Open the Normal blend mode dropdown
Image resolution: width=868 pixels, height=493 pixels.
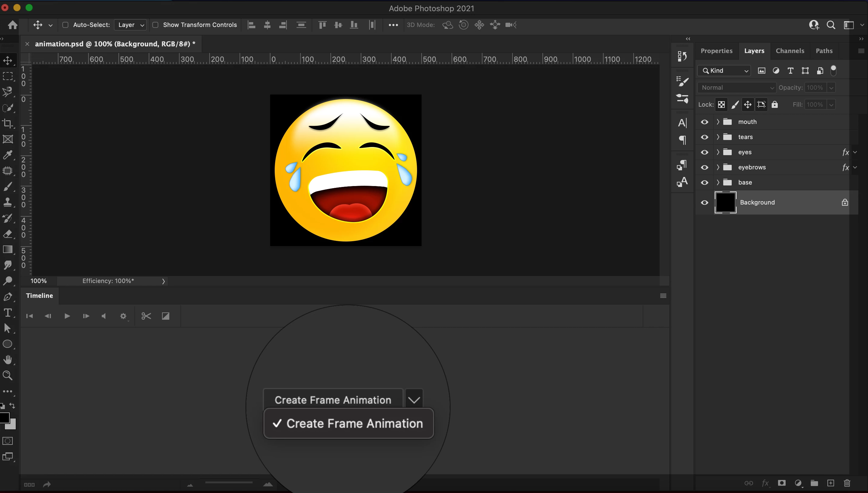(x=736, y=88)
